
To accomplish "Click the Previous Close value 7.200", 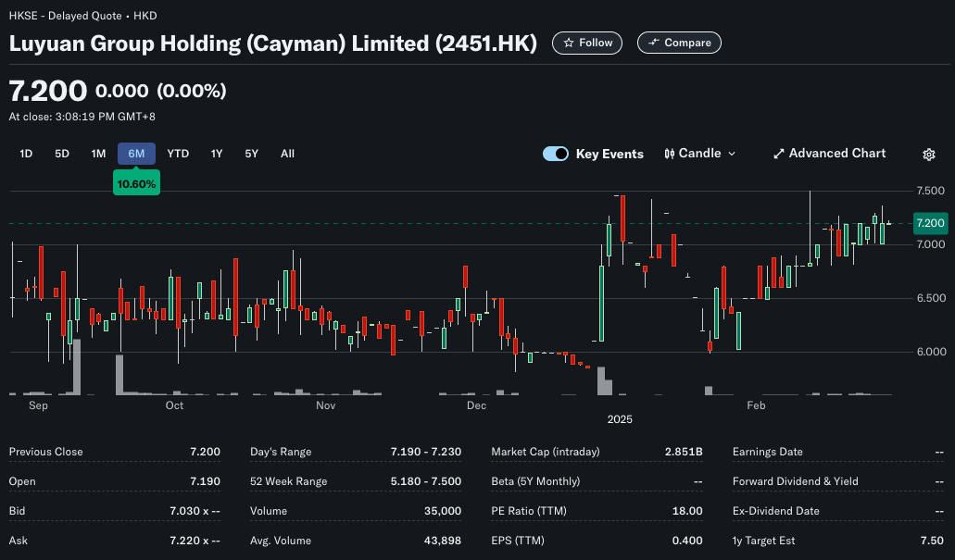I will pos(206,452).
